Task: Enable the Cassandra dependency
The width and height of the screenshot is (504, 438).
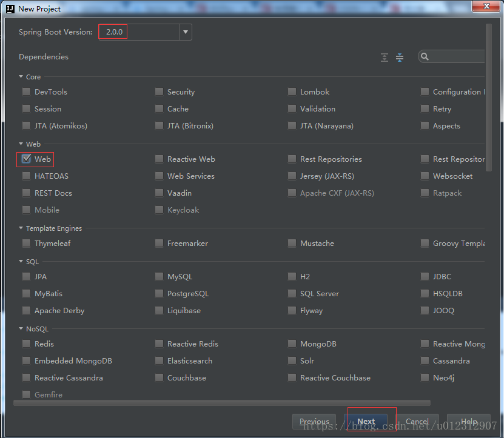Action: [425, 360]
